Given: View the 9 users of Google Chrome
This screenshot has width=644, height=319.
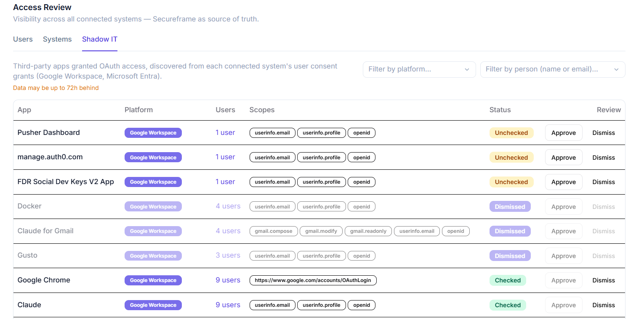Looking at the screenshot, I should [228, 280].
